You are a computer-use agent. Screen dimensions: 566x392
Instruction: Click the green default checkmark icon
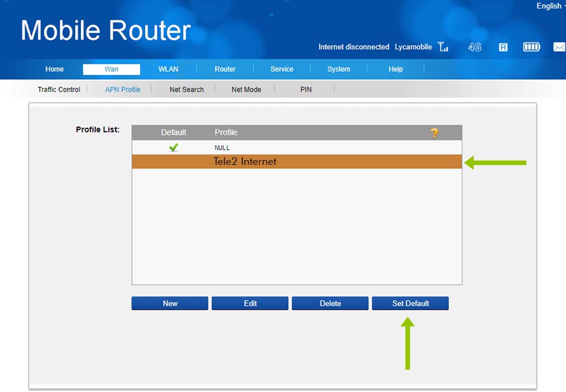click(x=174, y=148)
